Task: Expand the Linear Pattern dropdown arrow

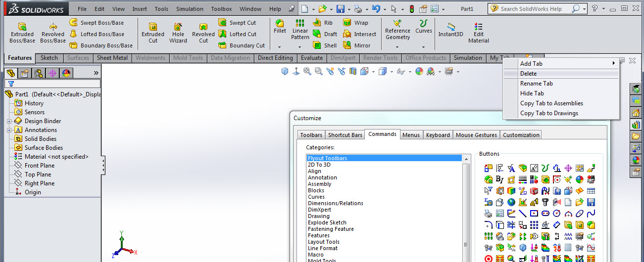Action: pyautogui.click(x=300, y=47)
